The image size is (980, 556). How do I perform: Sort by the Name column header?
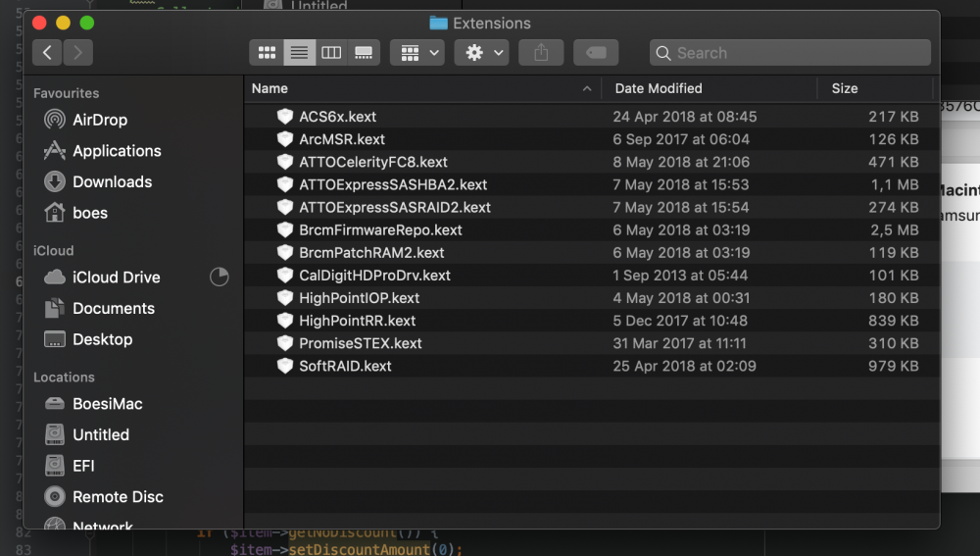[x=269, y=88]
